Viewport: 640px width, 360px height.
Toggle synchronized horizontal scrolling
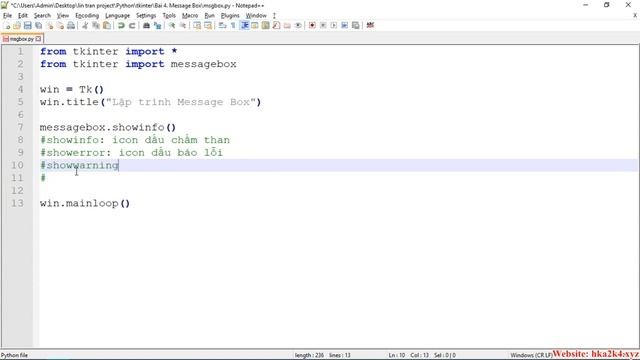(x=208, y=25)
